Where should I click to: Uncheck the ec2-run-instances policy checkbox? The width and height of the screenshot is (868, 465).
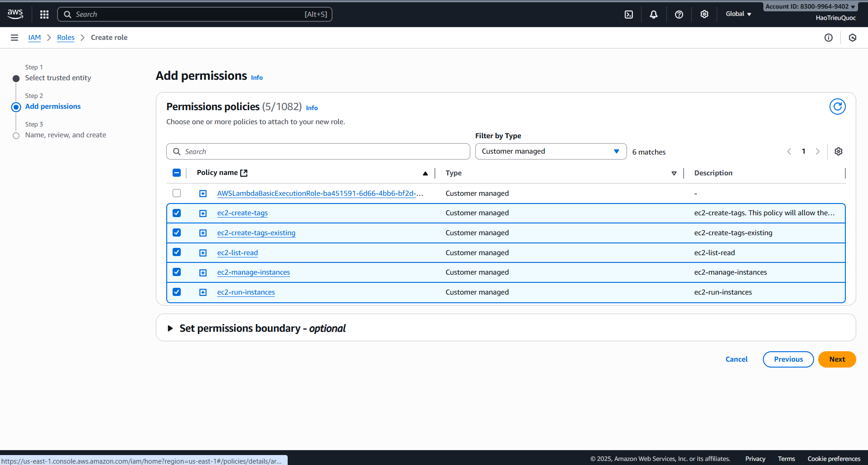tap(177, 292)
